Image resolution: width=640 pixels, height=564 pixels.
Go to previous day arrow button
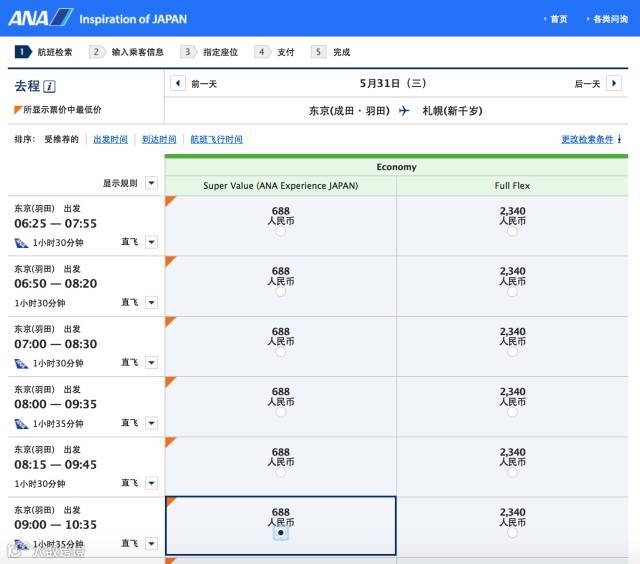pyautogui.click(x=178, y=83)
